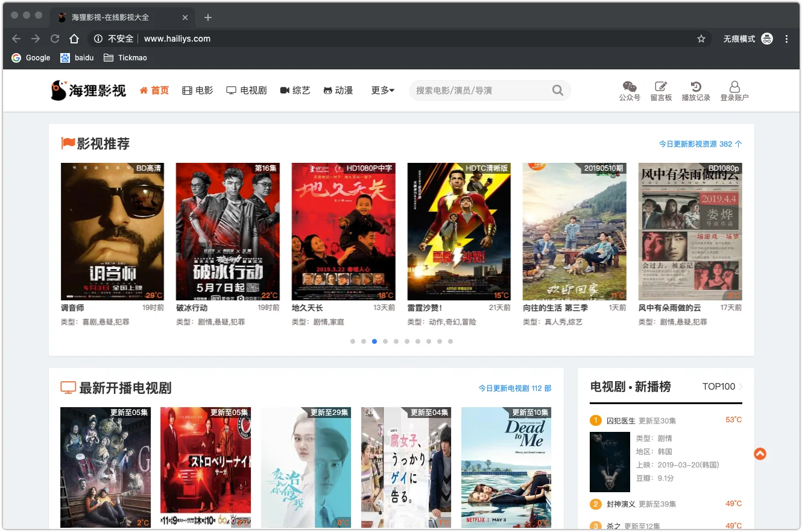
Task: Click the 登录账户 login icon
Action: tap(734, 91)
